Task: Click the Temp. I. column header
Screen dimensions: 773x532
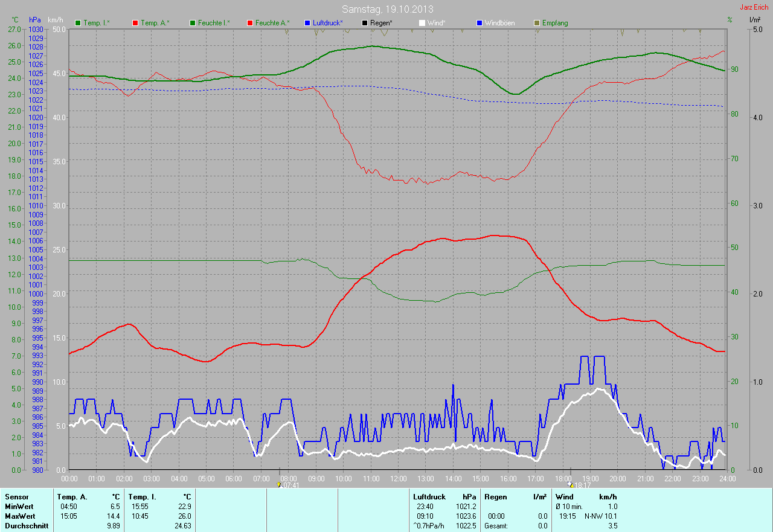Action: pos(142,497)
